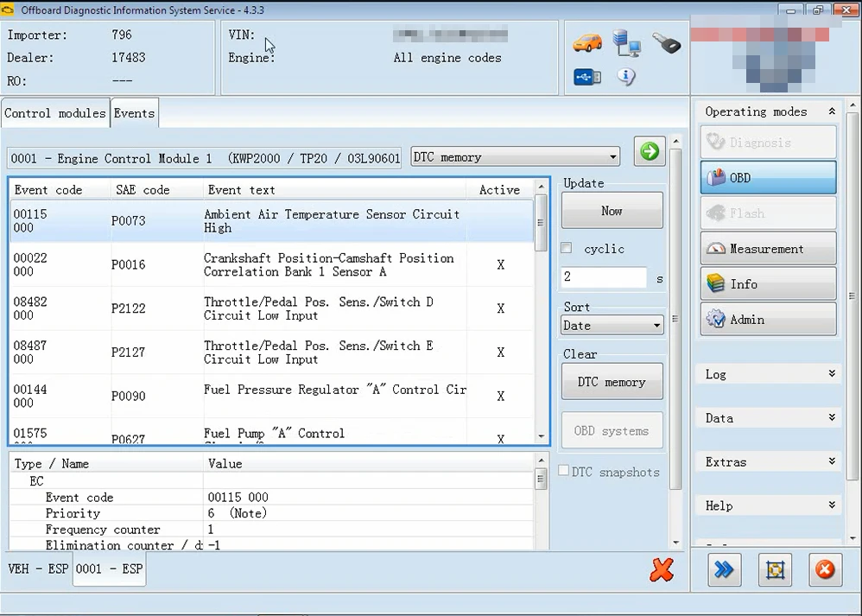This screenshot has height=616, width=862.
Task: Expand the Data section
Action: (x=768, y=418)
